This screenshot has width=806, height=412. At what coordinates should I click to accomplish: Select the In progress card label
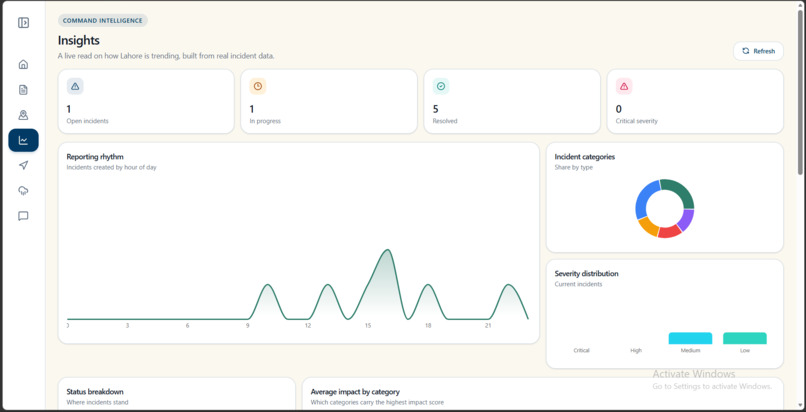pyautogui.click(x=265, y=121)
